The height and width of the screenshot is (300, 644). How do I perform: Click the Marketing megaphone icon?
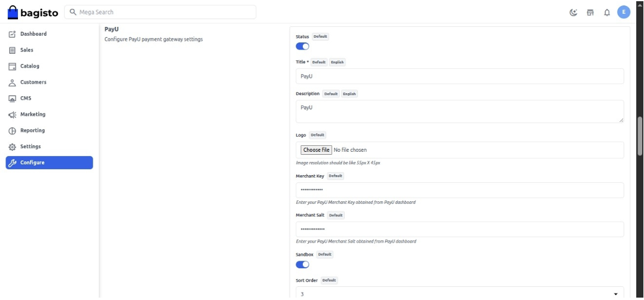pos(13,114)
